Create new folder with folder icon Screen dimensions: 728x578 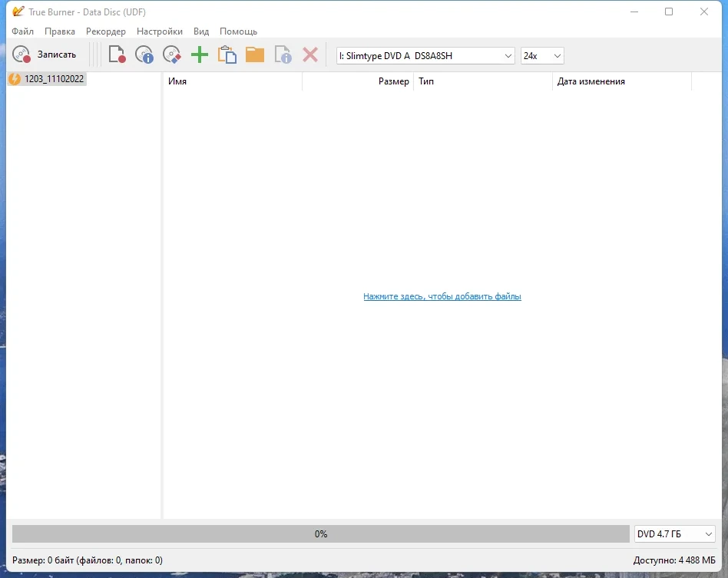pos(255,54)
